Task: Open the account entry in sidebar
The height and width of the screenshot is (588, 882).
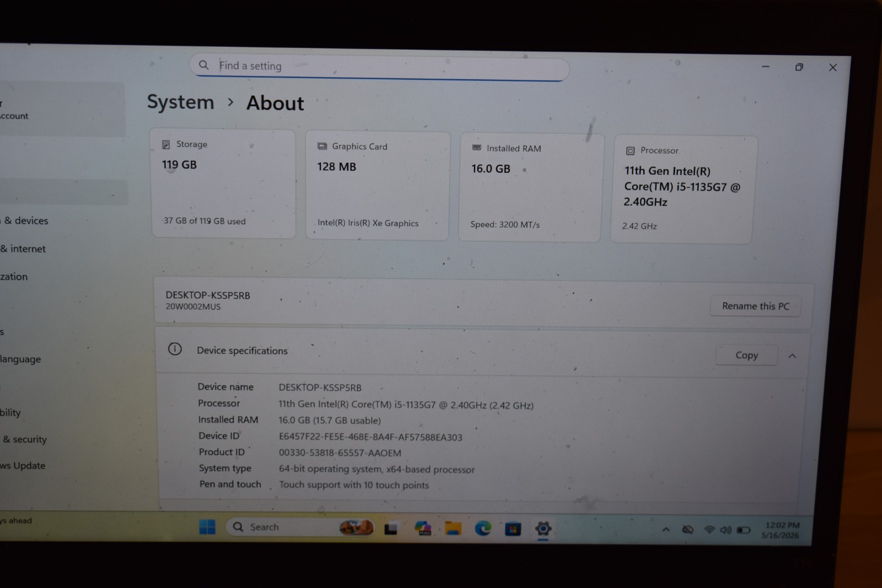Action: pyautogui.click(x=62, y=109)
